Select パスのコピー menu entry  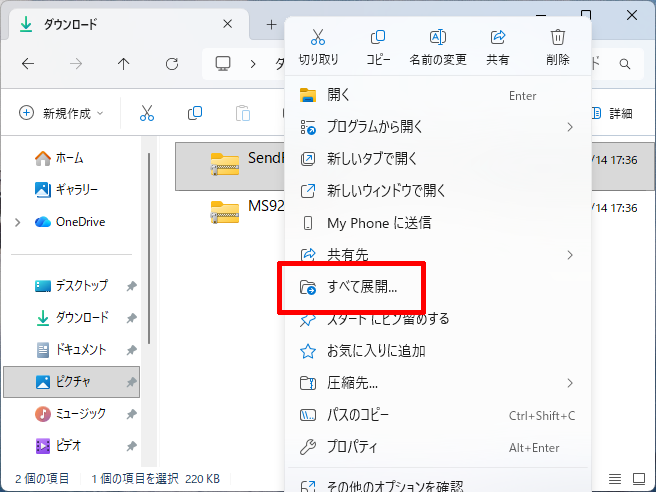(x=358, y=415)
